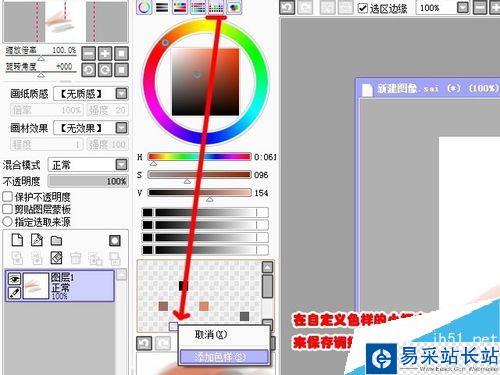500x375 pixels.
Task: Choose 取消(X) in the context menu
Action: pos(211,334)
